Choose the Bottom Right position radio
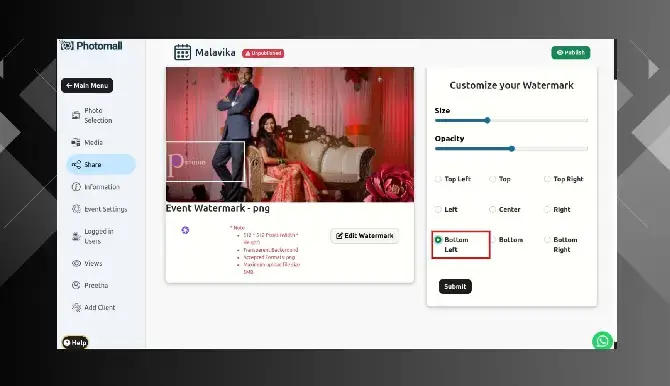The image size is (670, 386). tap(547, 240)
